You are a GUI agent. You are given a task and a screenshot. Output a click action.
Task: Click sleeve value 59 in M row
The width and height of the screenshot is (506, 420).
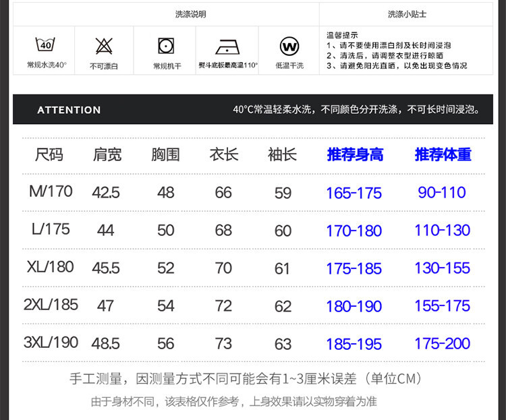(x=283, y=193)
